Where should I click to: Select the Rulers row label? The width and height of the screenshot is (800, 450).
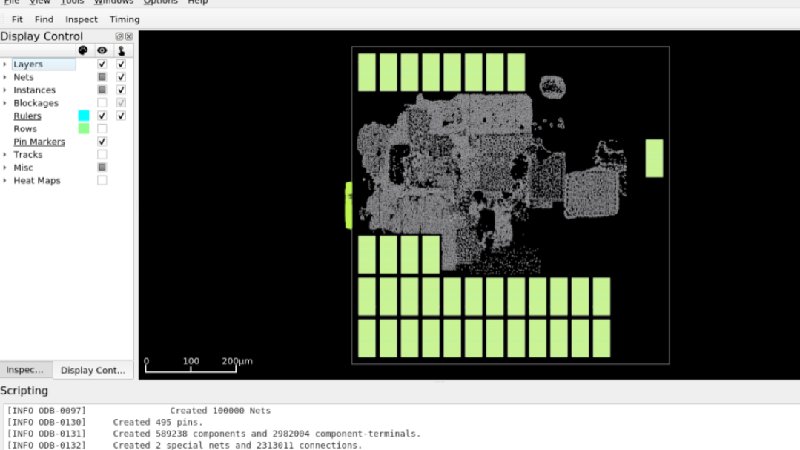point(28,116)
